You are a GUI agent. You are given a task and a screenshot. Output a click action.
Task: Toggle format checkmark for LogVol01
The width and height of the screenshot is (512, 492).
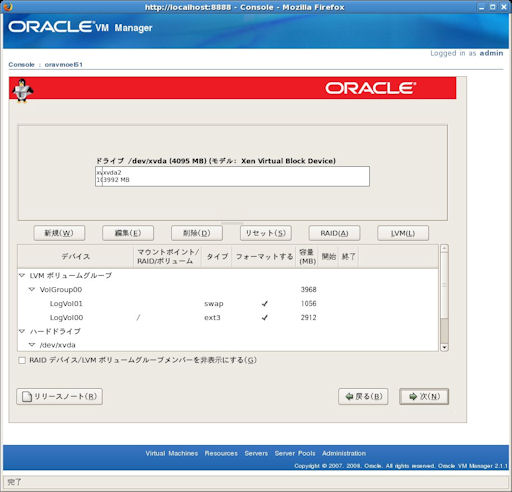tap(265, 304)
